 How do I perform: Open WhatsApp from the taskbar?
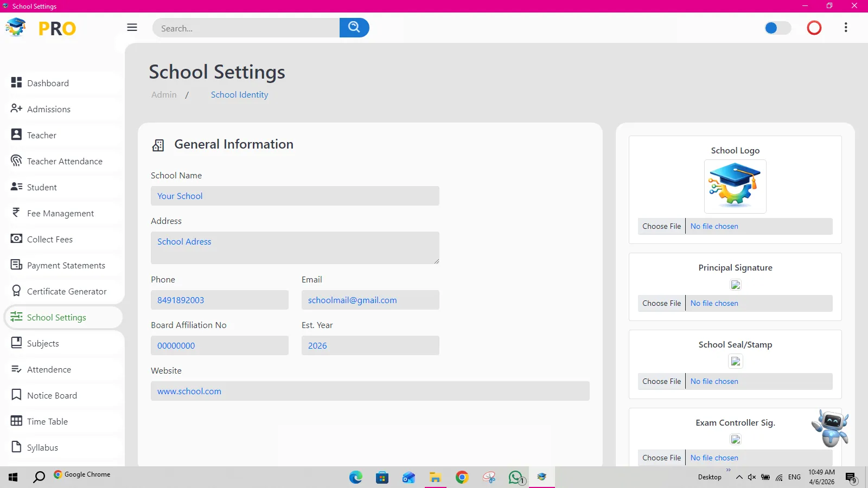(x=516, y=477)
